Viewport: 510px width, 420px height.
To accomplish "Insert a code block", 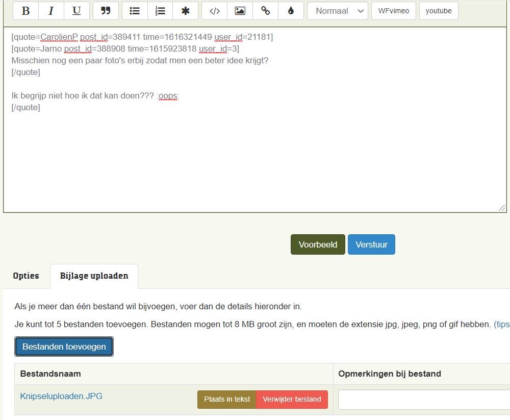I will click(215, 11).
